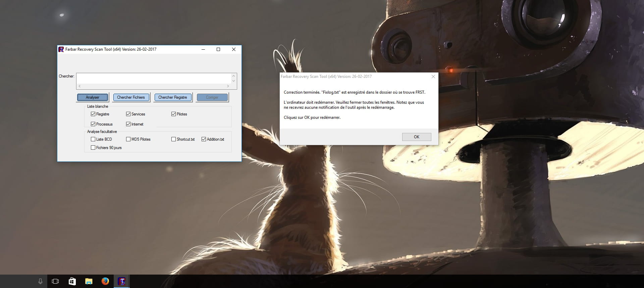Click the FRST taskbar icon
Screen dimensions: 644x288
click(121, 281)
